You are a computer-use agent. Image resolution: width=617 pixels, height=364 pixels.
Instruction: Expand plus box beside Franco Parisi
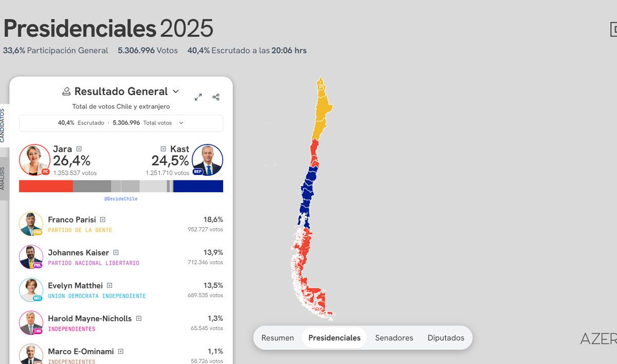coord(103,220)
